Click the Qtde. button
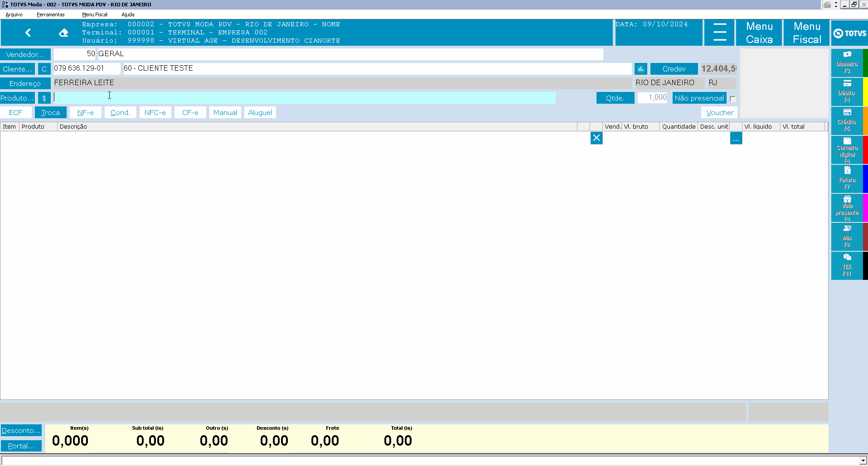Screen dimensions: 868x466 615,98
